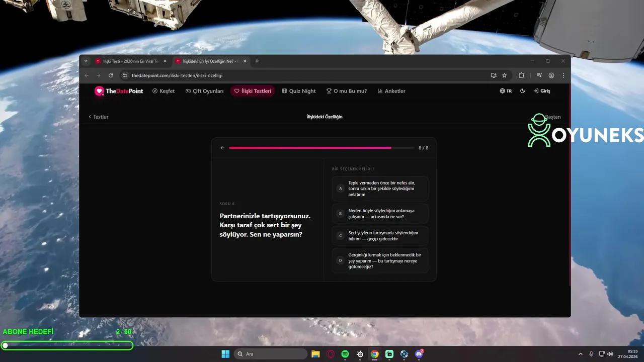Choose option B: Neden böyle söylediğini
This screenshot has width=644, height=362.
tap(380, 214)
